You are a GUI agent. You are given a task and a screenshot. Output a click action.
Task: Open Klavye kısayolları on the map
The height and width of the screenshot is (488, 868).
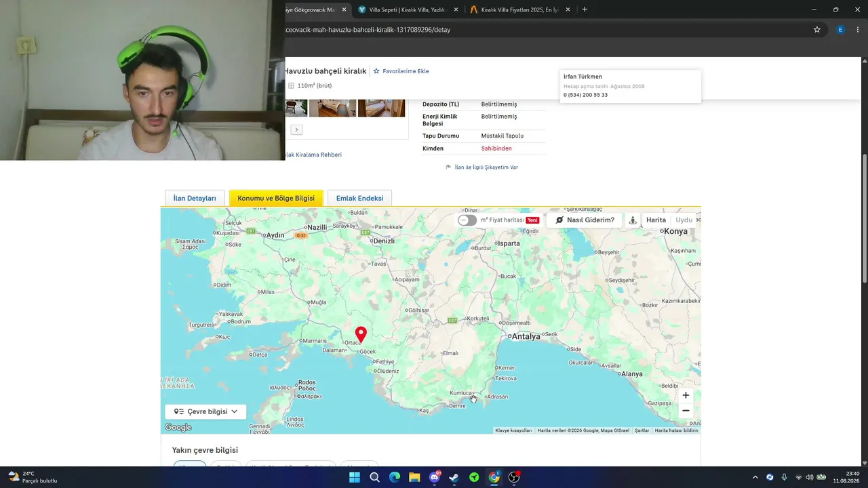pos(513,430)
